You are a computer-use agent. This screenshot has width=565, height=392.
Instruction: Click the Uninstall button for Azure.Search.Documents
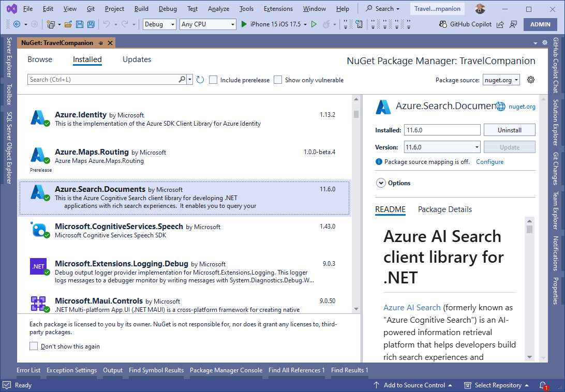tap(509, 130)
